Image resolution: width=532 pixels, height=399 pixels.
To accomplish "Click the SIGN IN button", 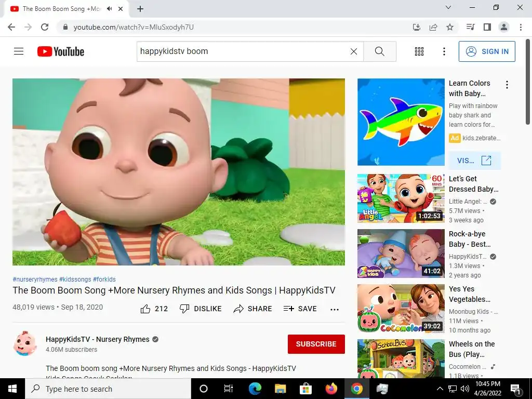I will point(487,51).
